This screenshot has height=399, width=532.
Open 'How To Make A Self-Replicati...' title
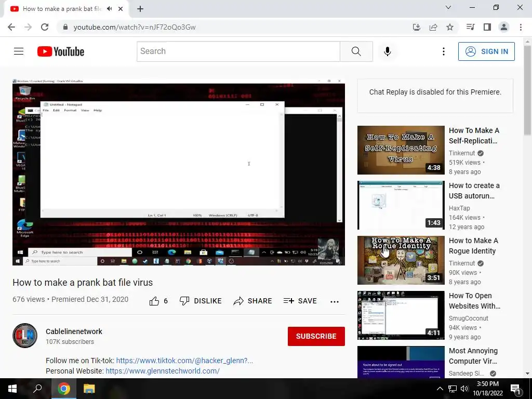click(x=474, y=136)
